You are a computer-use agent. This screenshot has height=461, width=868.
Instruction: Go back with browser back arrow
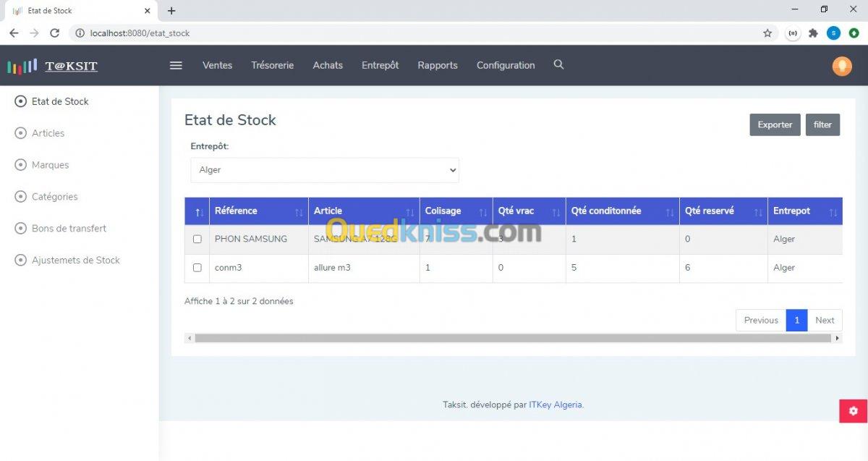pyautogui.click(x=14, y=33)
